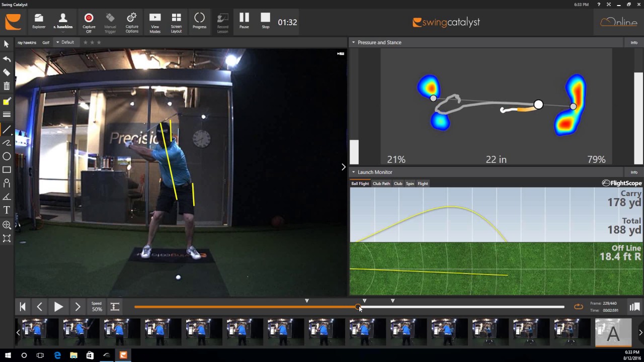Click the Manual Trigger button
Screen dimensions: 644x362
click(110, 23)
